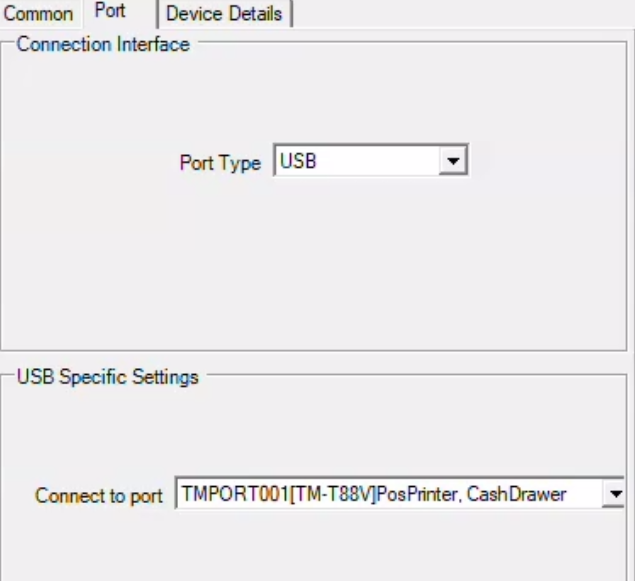This screenshot has height=581, width=635.
Task: Select the Port tab
Action: pos(110,11)
